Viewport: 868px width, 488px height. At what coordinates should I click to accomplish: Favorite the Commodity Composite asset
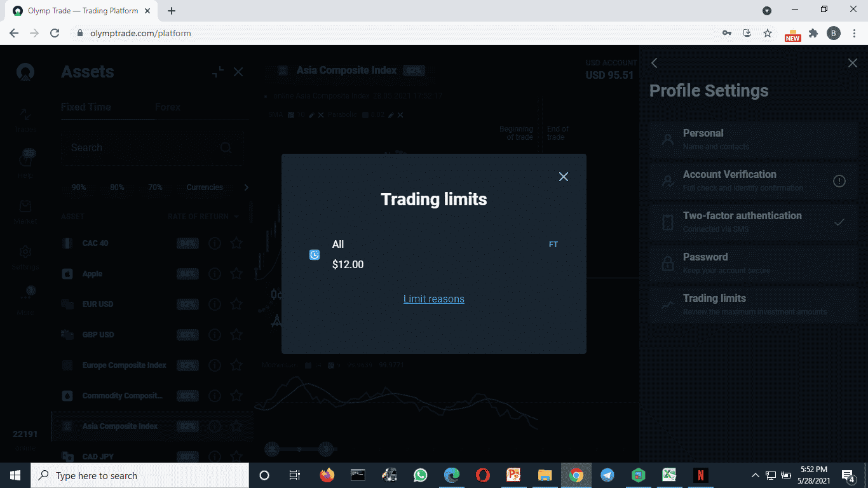tap(236, 395)
